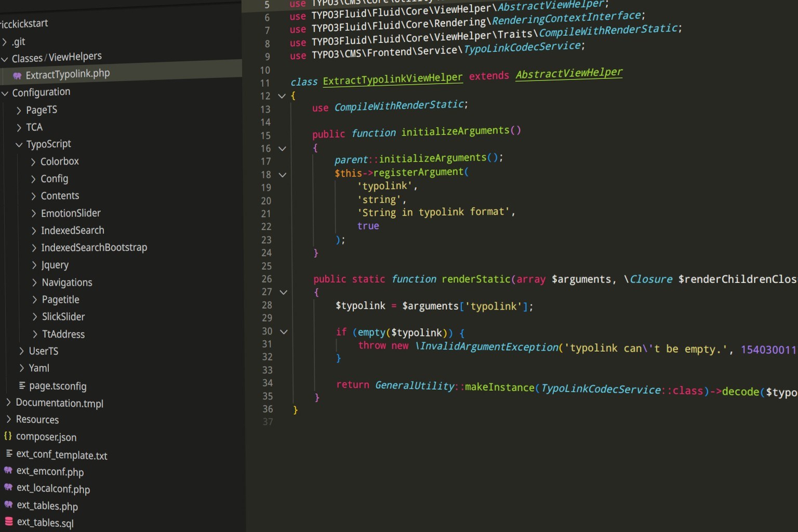Expand the Resources folder
The image size is (798, 532).
click(8, 419)
